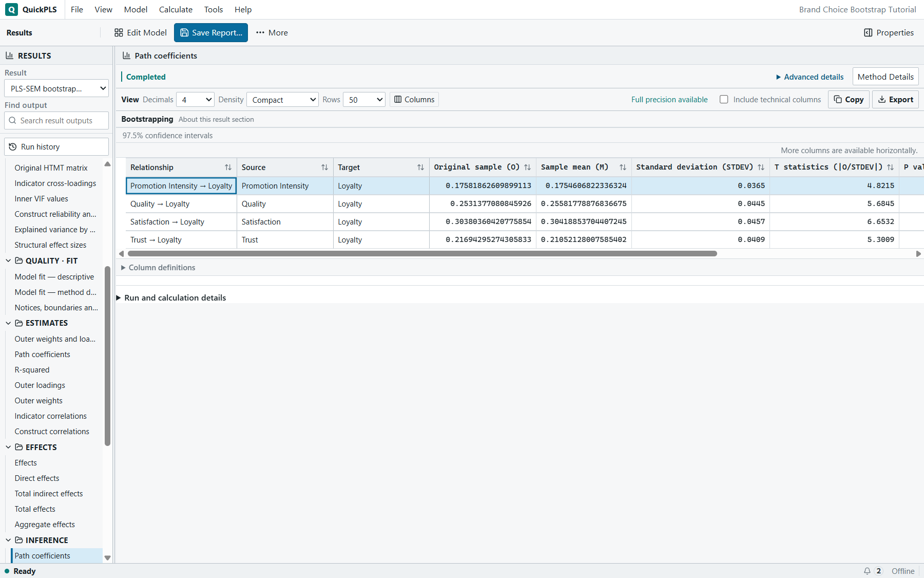Open the Density Compact dropdown
The height and width of the screenshot is (578, 924).
(282, 99)
